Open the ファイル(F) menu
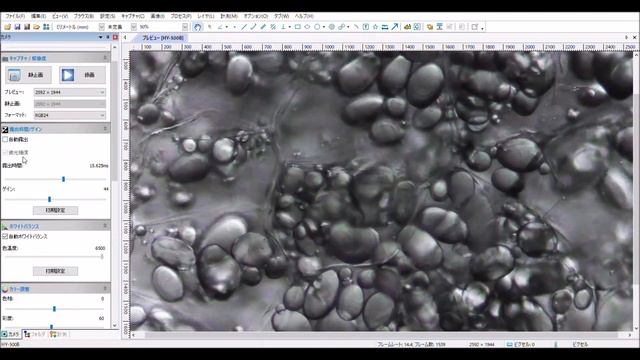Image resolution: width=640 pixels, height=360 pixels. 15,16
